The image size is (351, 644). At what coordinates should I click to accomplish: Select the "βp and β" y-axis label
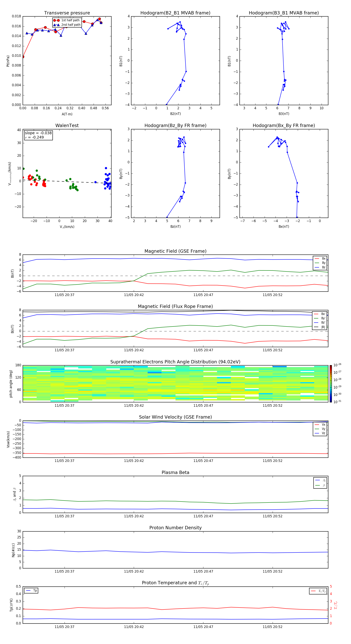[x=14, y=494]
